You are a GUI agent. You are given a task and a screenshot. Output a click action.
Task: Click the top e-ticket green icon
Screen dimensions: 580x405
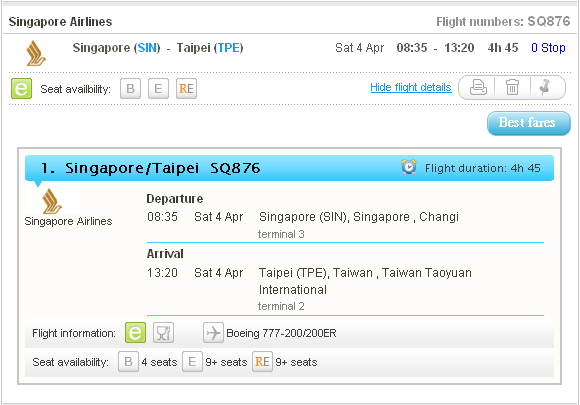coord(21,89)
